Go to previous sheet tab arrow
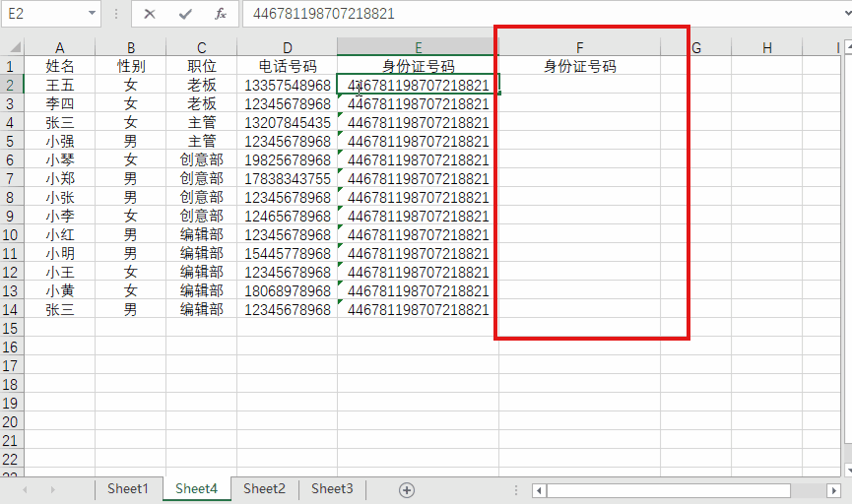 [25, 490]
